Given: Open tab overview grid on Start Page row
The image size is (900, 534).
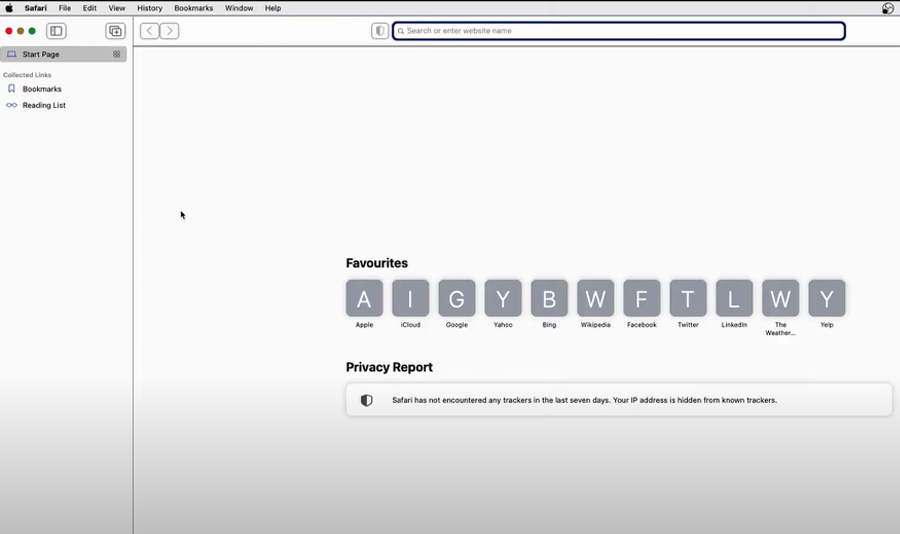Looking at the screenshot, I should [117, 54].
